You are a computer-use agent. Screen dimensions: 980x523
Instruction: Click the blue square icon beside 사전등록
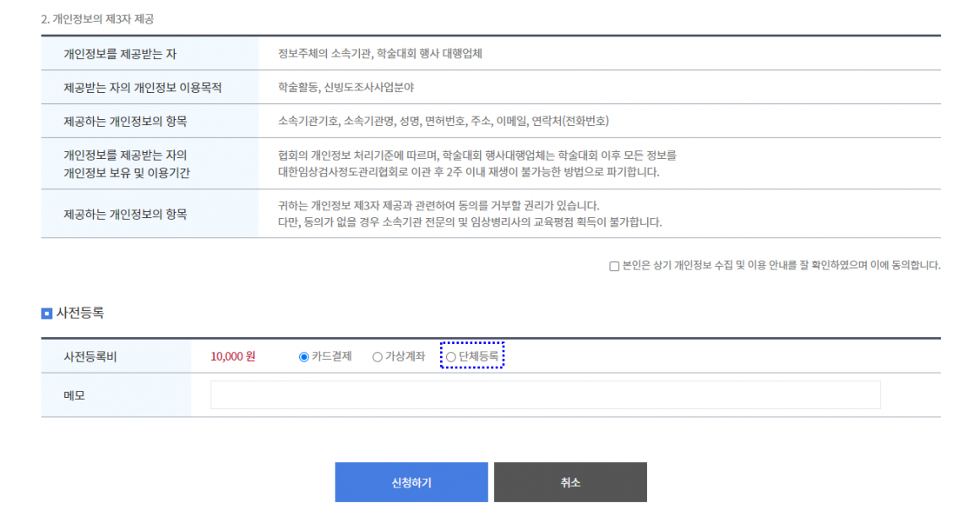pos(46,313)
